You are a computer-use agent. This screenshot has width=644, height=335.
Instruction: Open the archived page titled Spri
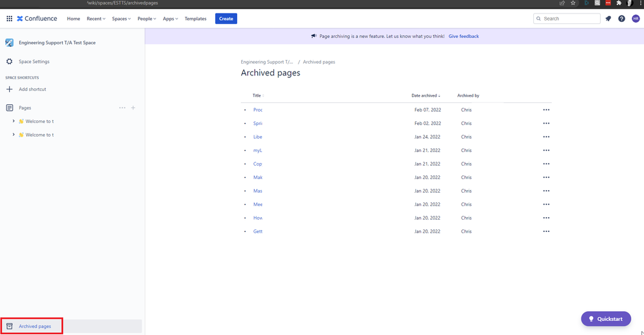(258, 124)
